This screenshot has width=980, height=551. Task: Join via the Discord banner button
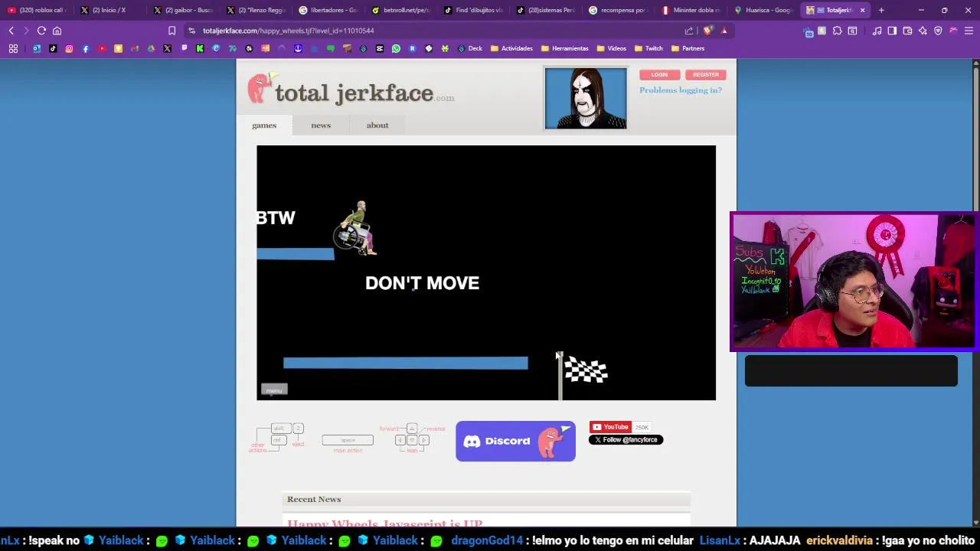point(515,442)
